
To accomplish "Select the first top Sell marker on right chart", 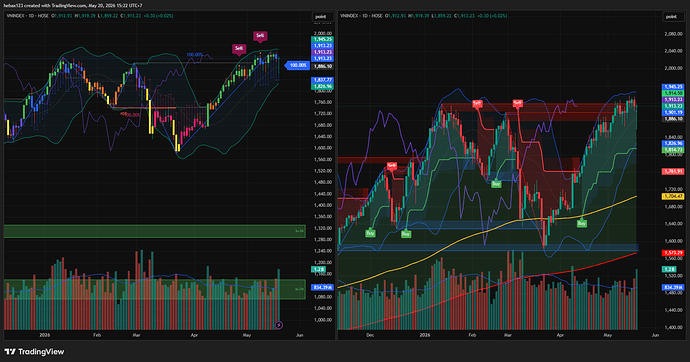I will point(477,104).
